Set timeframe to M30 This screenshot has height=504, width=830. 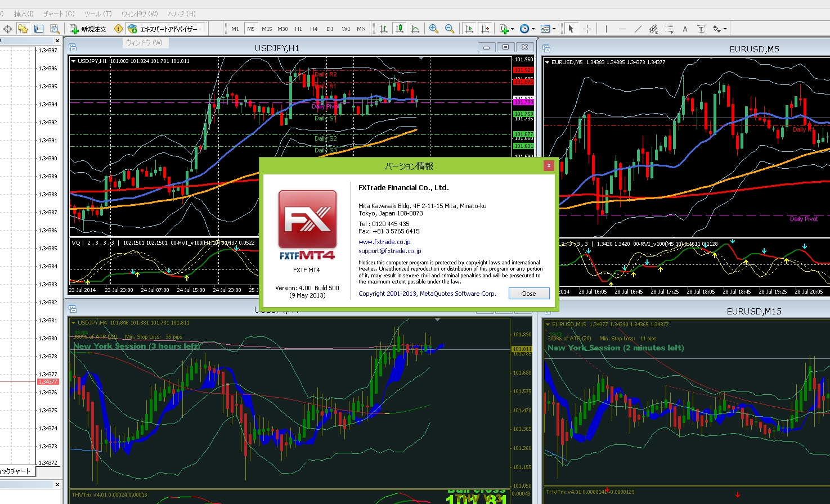click(282, 29)
